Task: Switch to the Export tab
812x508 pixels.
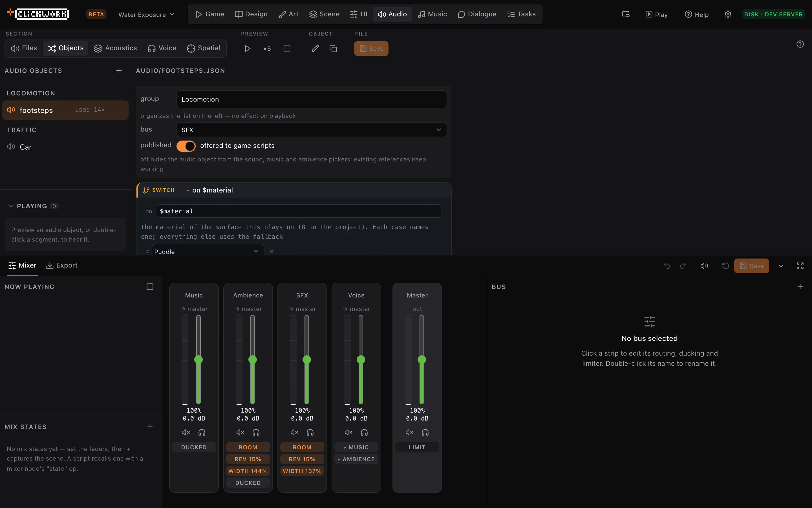Action: (x=62, y=265)
